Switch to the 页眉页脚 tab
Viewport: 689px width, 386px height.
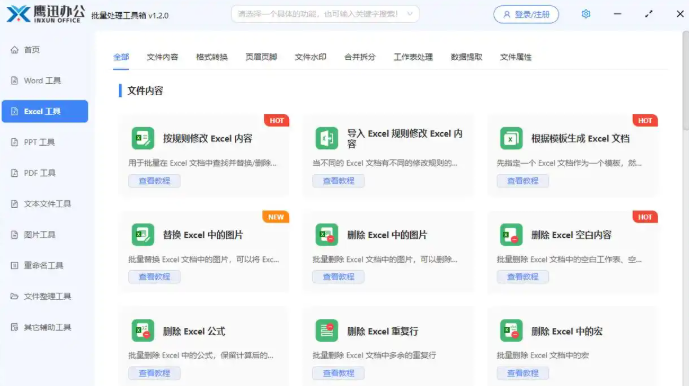261,57
